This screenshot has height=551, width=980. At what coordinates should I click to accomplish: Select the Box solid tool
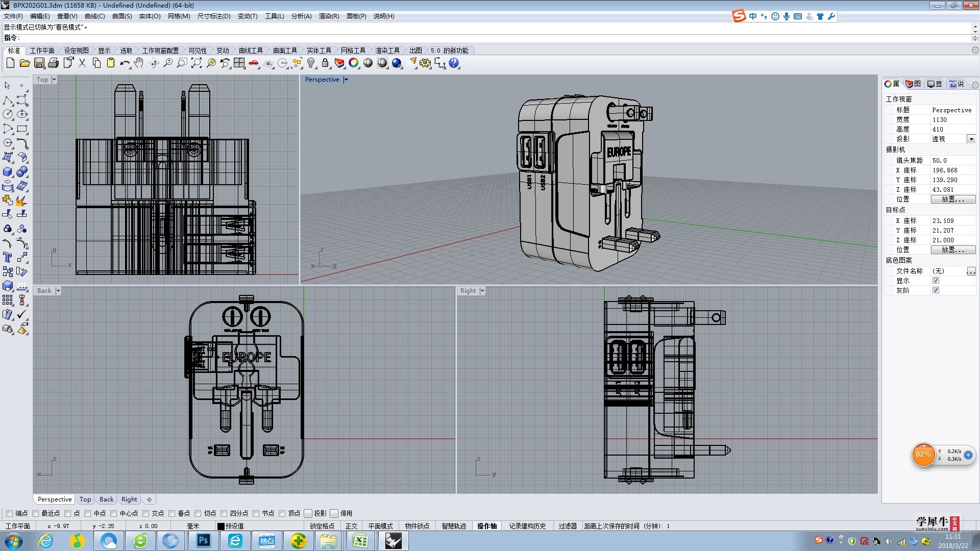8,171
